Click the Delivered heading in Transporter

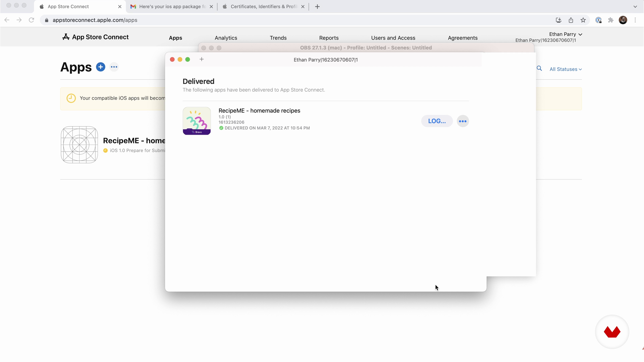(x=199, y=81)
